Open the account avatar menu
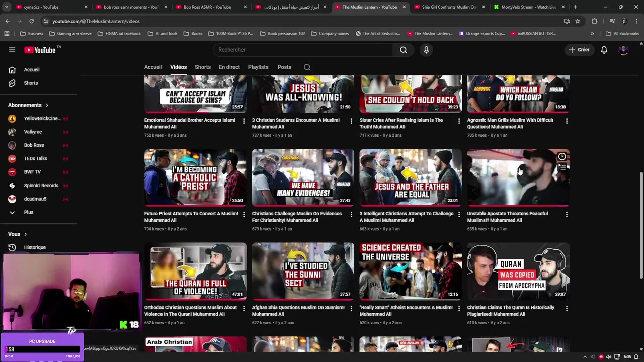The image size is (644, 362). [x=623, y=50]
